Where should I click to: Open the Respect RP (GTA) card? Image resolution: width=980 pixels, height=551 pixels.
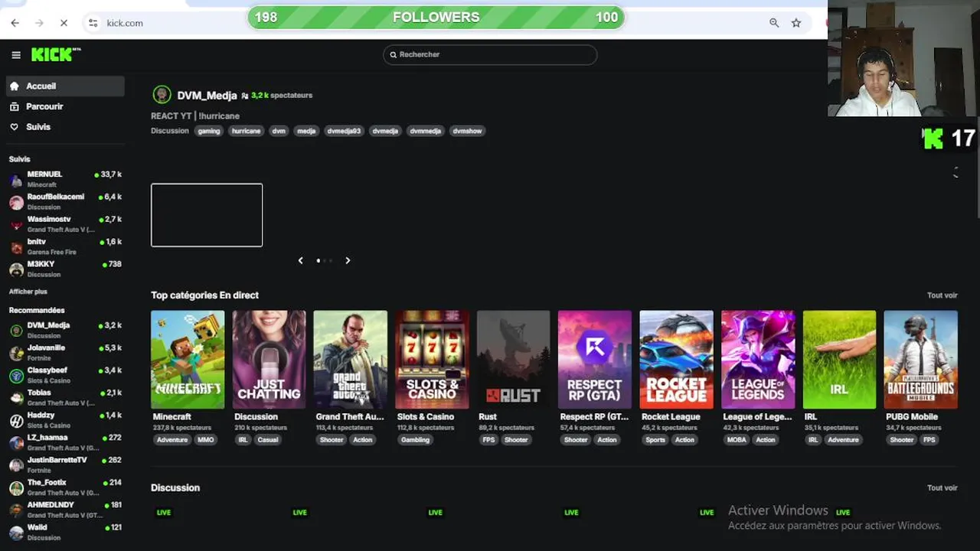(x=595, y=360)
